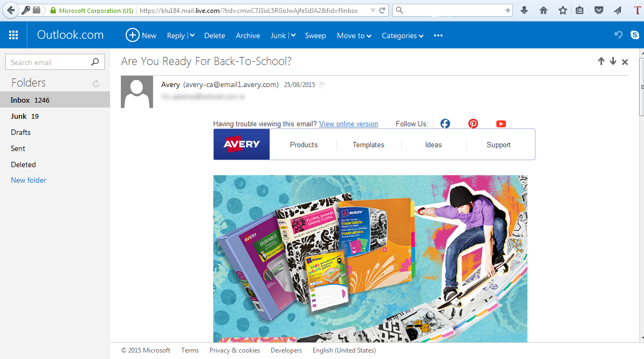Click the green padlock site identity icon

click(x=53, y=10)
